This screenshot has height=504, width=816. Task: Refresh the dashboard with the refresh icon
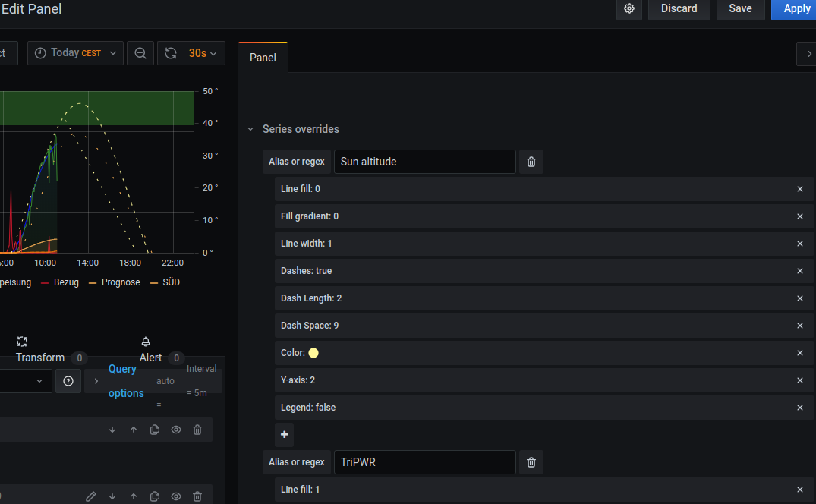[x=171, y=53]
